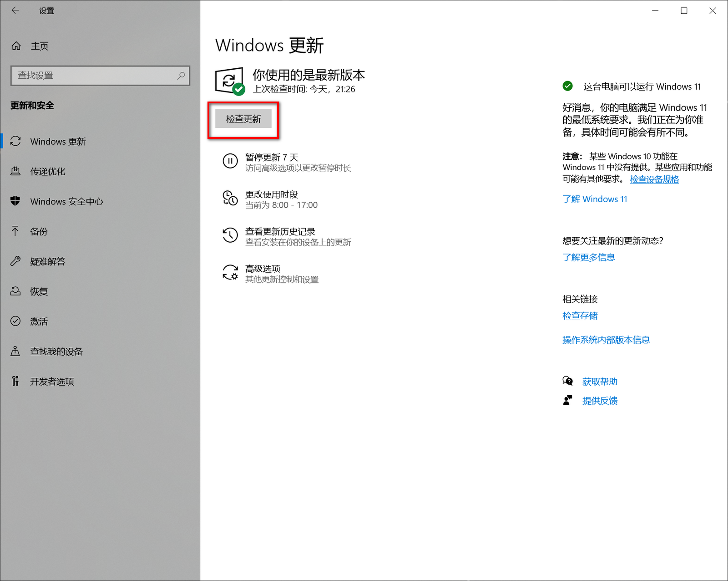This screenshot has height=581, width=728.
Task: Open Windows 安全中心
Action: point(66,201)
